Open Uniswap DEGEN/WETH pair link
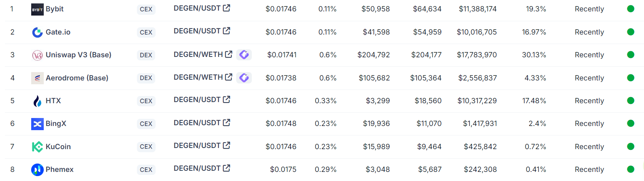The width and height of the screenshot is (644, 181). (203, 54)
